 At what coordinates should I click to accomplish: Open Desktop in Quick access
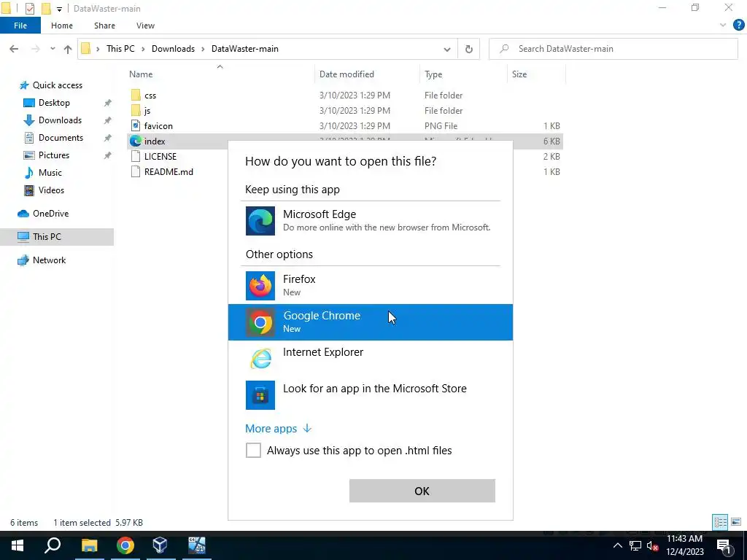pos(54,103)
